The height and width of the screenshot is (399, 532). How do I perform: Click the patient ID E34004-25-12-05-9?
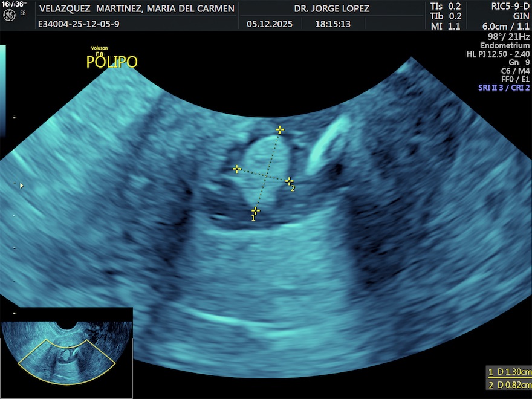coord(79,24)
